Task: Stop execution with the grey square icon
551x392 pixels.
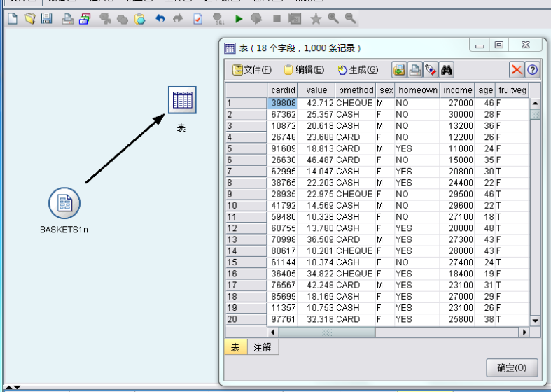Action: click(x=277, y=18)
